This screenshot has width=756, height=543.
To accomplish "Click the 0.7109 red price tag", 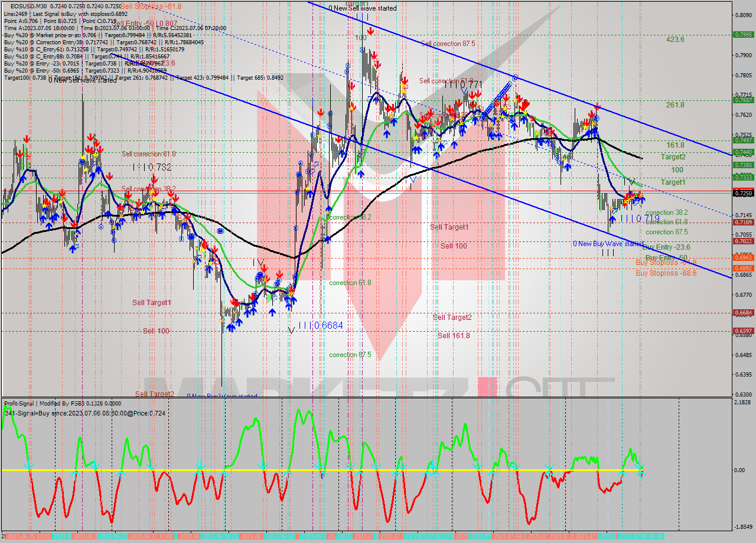I will [x=742, y=223].
